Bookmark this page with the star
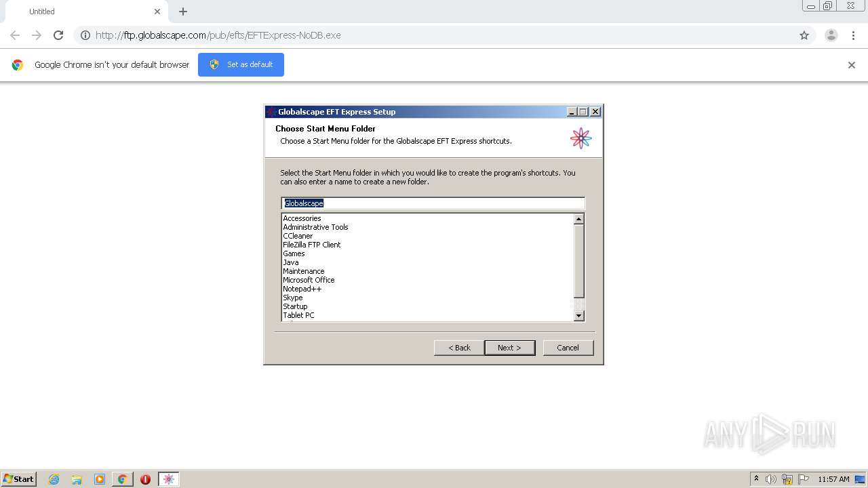 (804, 35)
